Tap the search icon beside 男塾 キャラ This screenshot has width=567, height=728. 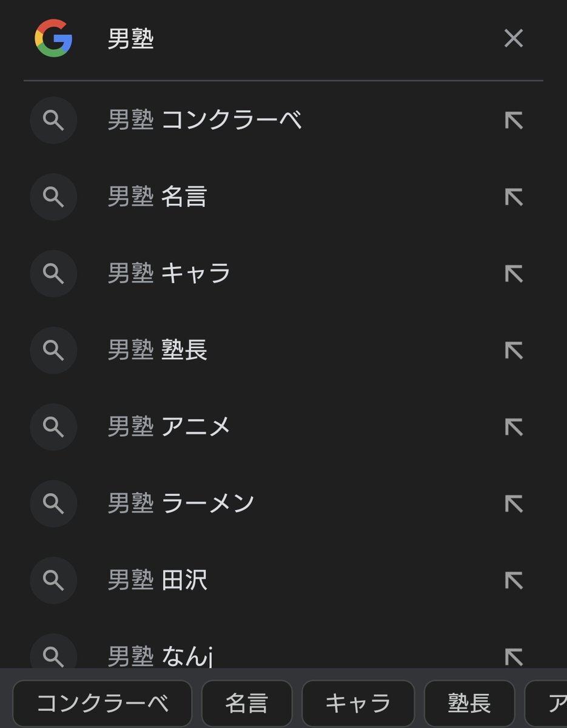point(53,274)
